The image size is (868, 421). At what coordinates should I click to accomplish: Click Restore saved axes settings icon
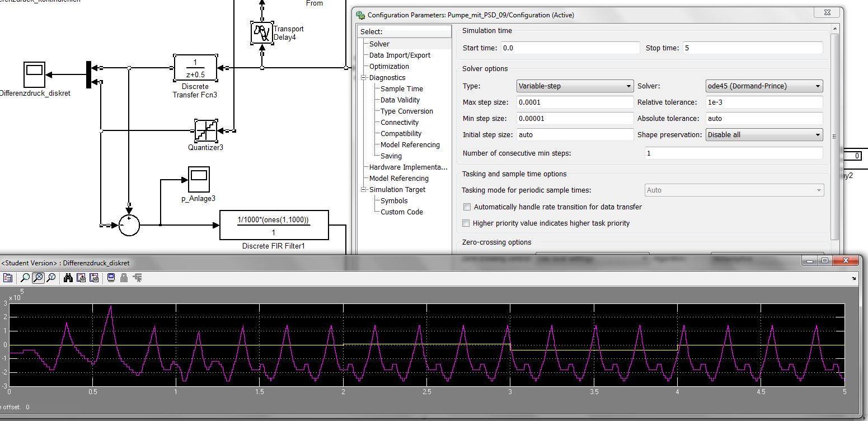[93, 277]
